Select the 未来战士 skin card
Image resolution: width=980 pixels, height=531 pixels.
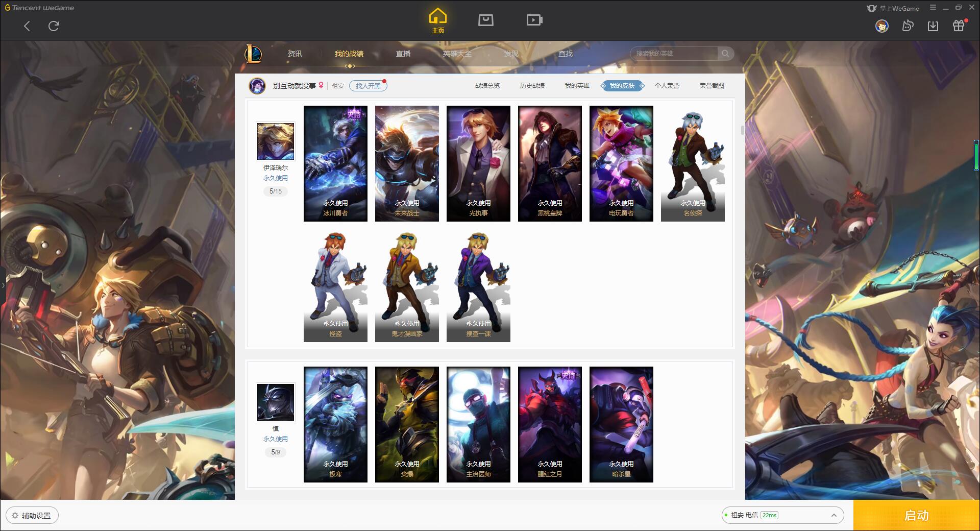pyautogui.click(x=407, y=163)
